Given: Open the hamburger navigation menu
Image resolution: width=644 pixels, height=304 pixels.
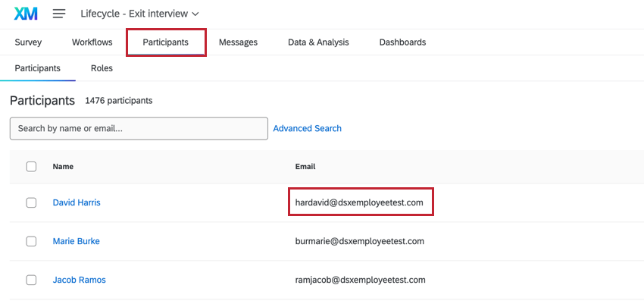Looking at the screenshot, I should coord(59,14).
